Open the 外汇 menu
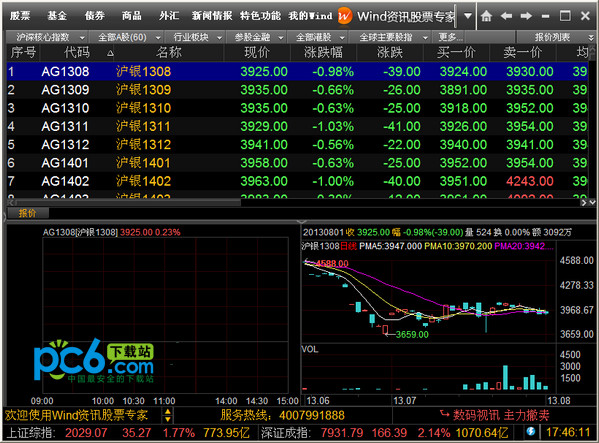The height and width of the screenshot is (443, 599). pyautogui.click(x=169, y=16)
